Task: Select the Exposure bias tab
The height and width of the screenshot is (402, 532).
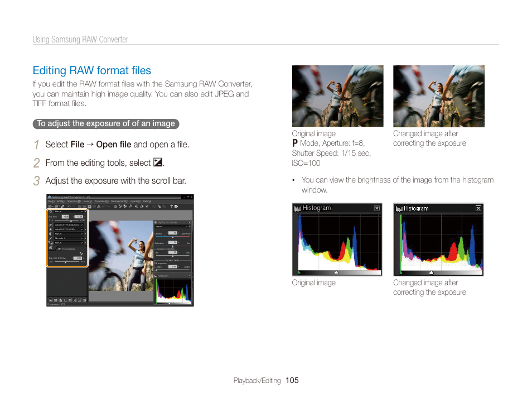Action: coord(66,249)
